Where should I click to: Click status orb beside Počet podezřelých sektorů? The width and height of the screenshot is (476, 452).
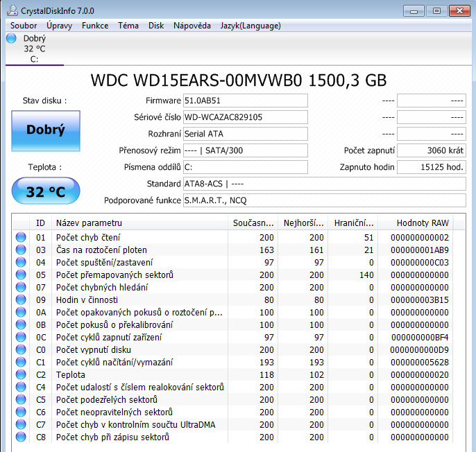point(21,399)
